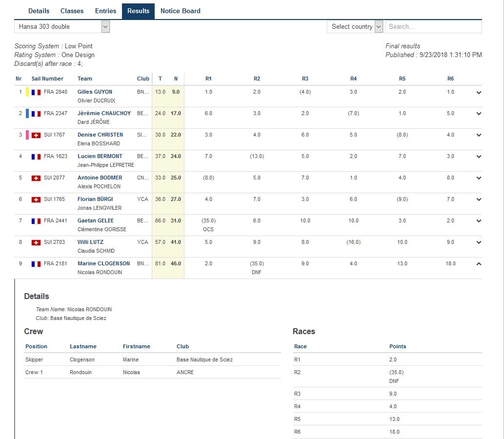Open Gilles GUYON team link

[95, 92]
